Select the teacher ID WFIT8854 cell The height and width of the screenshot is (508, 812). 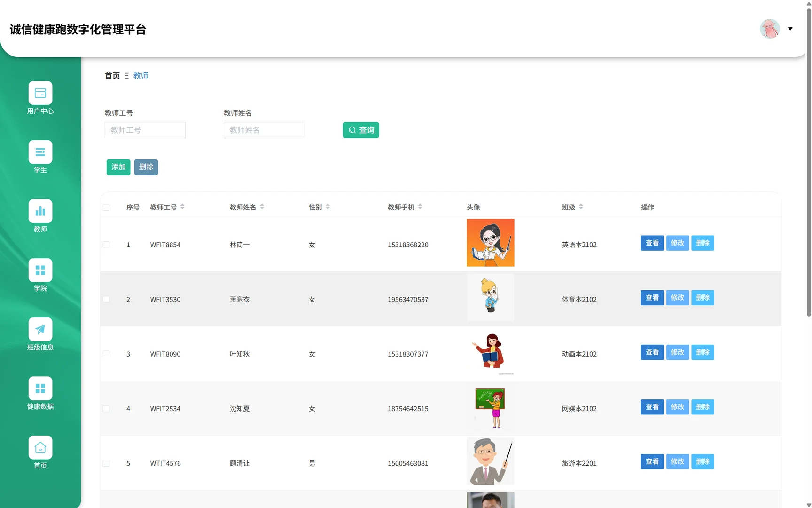coord(165,245)
